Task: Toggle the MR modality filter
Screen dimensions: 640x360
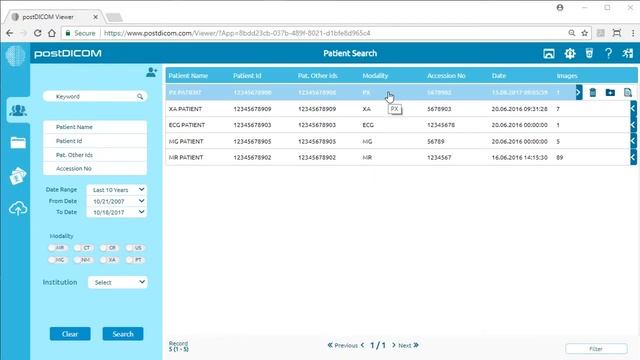Action: (x=57, y=248)
